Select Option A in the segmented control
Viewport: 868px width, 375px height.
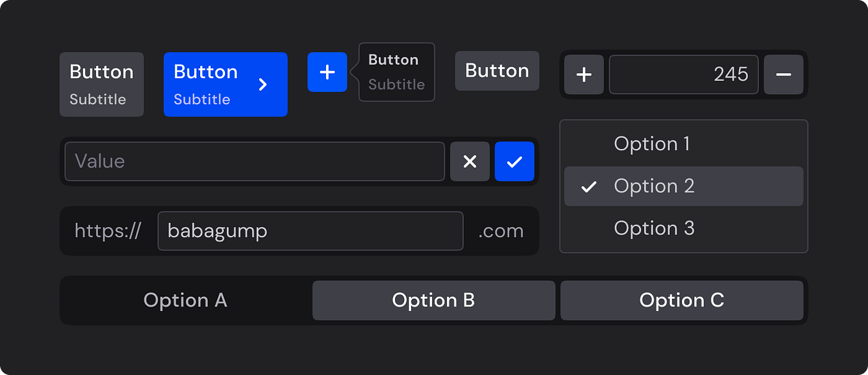coord(185,300)
